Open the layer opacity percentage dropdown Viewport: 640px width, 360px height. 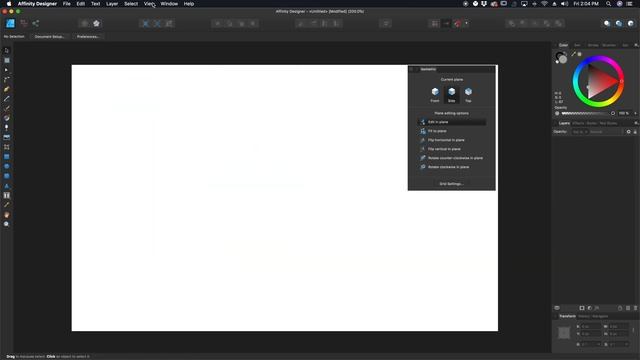(580, 132)
